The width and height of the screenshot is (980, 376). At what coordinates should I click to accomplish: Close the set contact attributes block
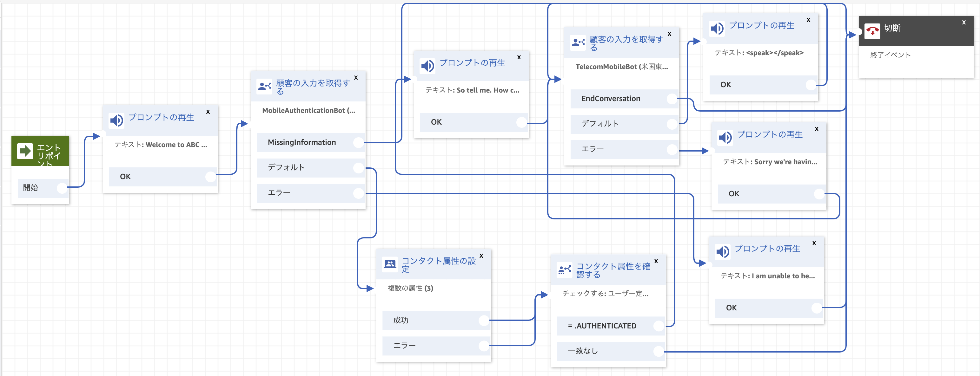tap(481, 256)
